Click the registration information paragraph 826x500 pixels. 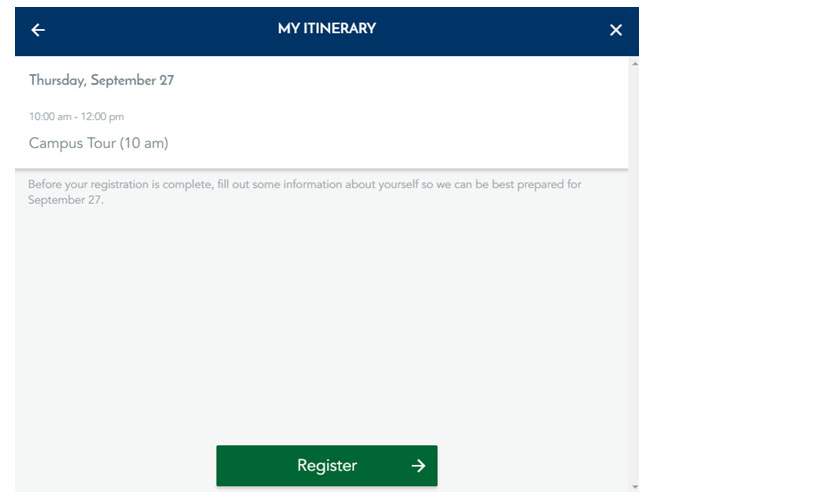(x=304, y=192)
